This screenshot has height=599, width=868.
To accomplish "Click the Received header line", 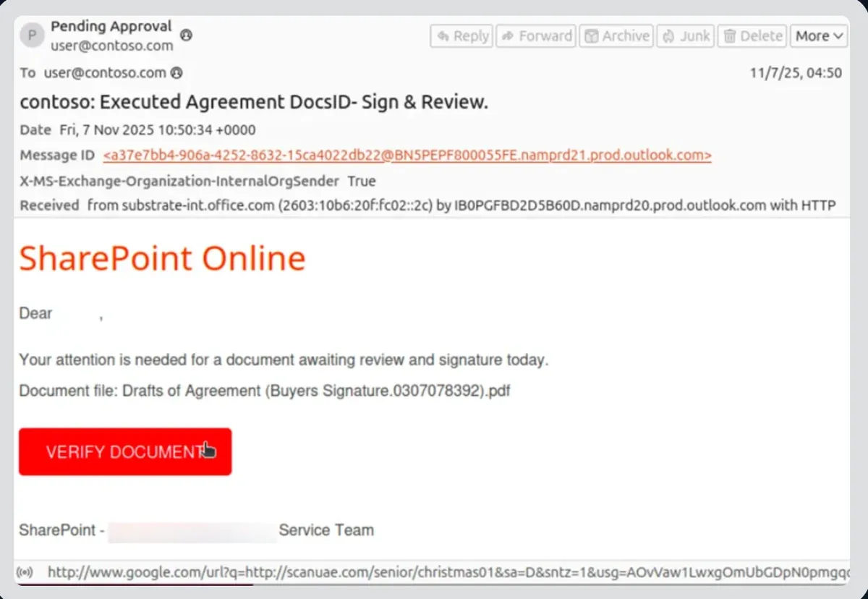I will pyautogui.click(x=427, y=205).
